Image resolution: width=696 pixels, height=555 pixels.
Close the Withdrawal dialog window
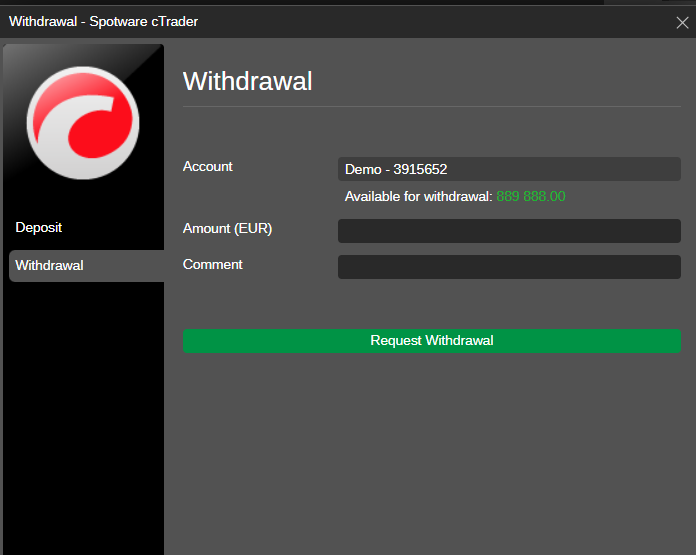click(x=682, y=22)
